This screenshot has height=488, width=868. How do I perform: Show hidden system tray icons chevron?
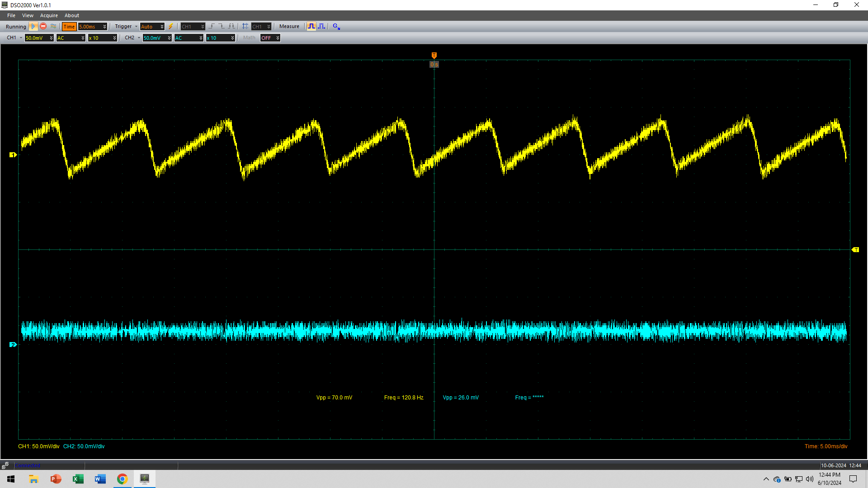point(766,479)
